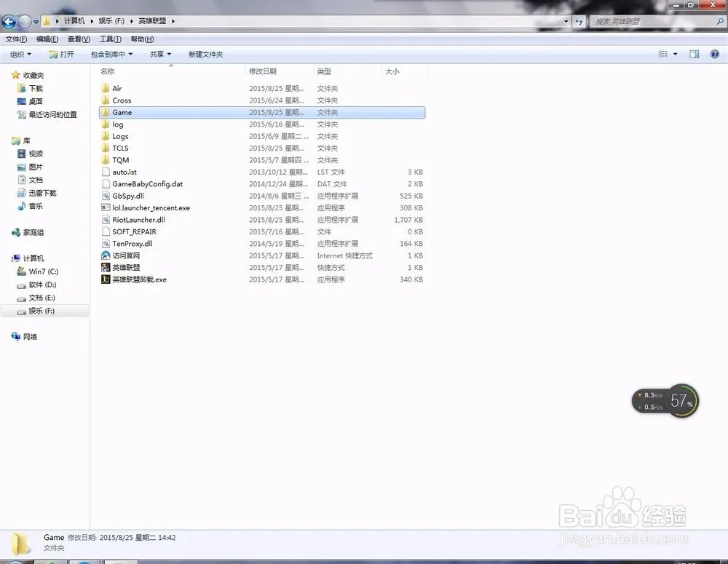
Task: Open the 编辑(E) menu
Action: tap(47, 39)
